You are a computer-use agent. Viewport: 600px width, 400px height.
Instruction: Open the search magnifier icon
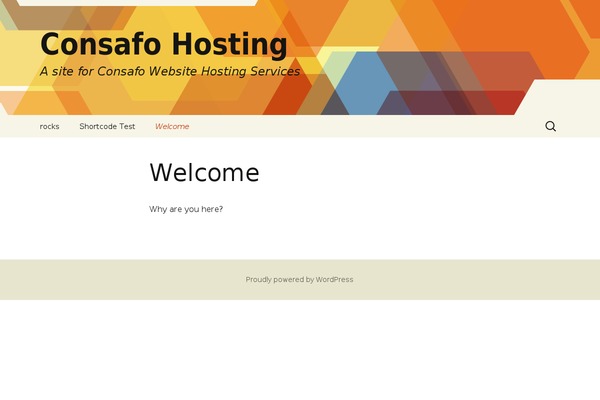point(550,126)
